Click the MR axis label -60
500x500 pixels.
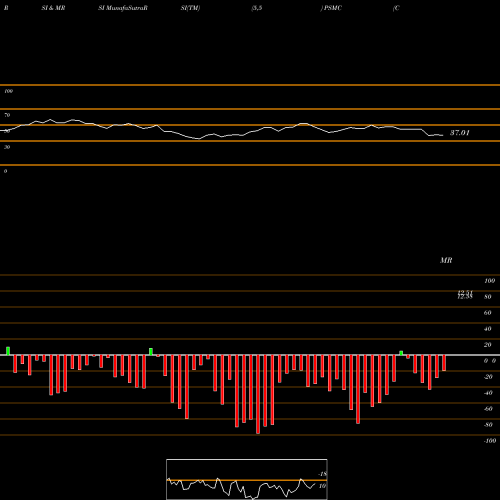pyautogui.click(x=488, y=409)
